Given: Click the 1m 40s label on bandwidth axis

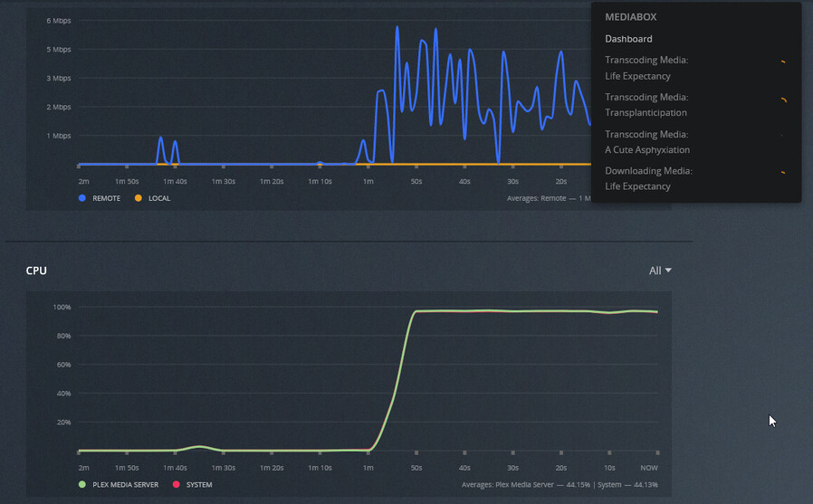Looking at the screenshot, I should (x=176, y=181).
